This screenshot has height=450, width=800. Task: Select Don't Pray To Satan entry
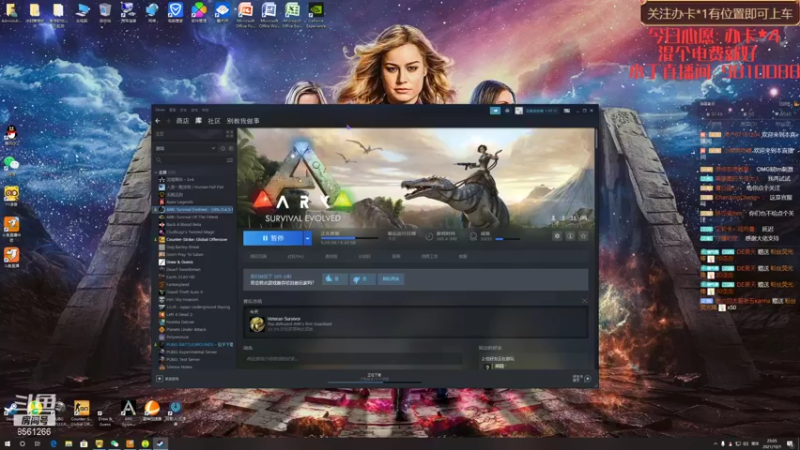(x=194, y=255)
